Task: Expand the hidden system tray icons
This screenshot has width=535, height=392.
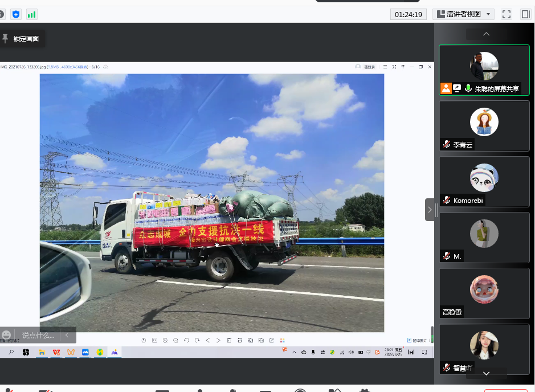Action: pyautogui.click(x=294, y=353)
